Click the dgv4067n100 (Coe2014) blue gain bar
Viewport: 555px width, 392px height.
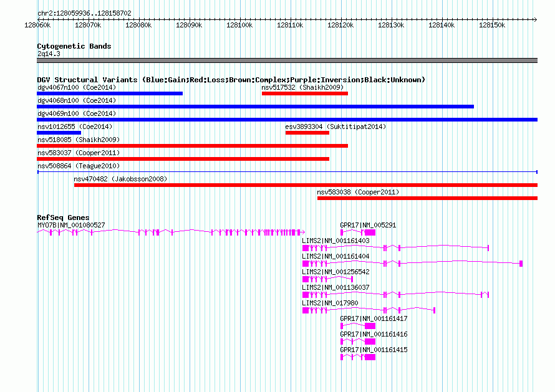click(110, 93)
